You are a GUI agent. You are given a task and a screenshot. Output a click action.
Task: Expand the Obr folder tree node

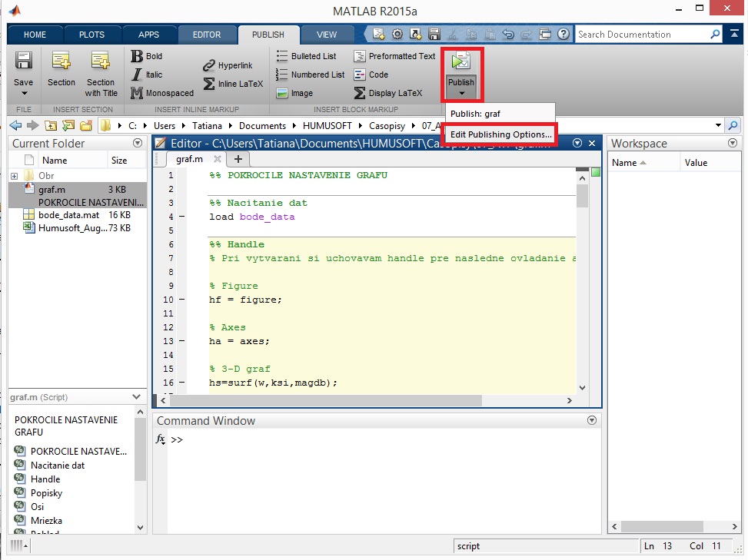15,176
